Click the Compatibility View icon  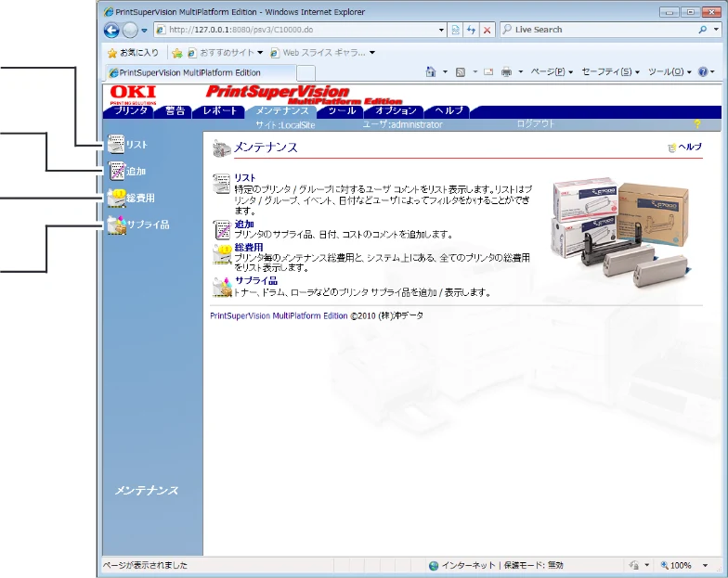point(455,30)
